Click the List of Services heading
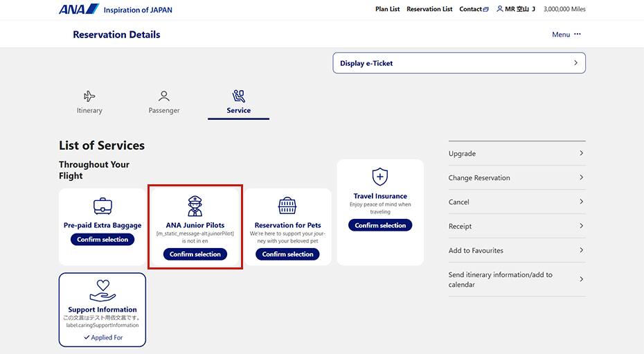 pyautogui.click(x=102, y=145)
